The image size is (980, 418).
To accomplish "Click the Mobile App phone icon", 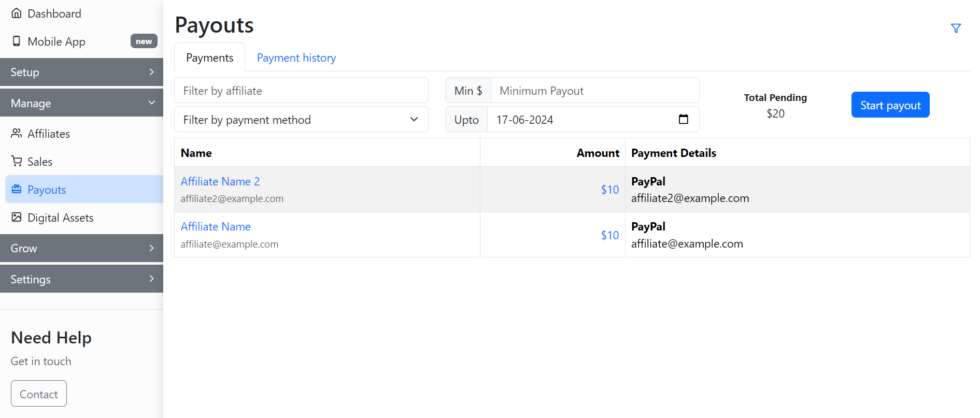I will click(x=17, y=41).
